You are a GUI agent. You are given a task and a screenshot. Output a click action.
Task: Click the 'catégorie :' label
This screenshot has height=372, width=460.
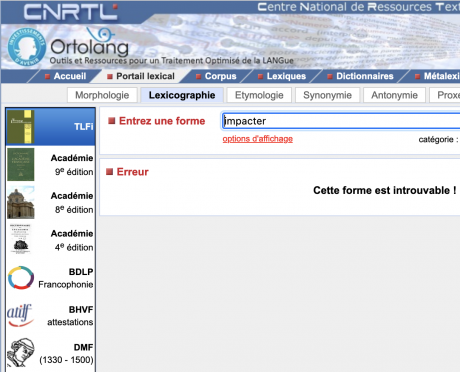(x=438, y=140)
